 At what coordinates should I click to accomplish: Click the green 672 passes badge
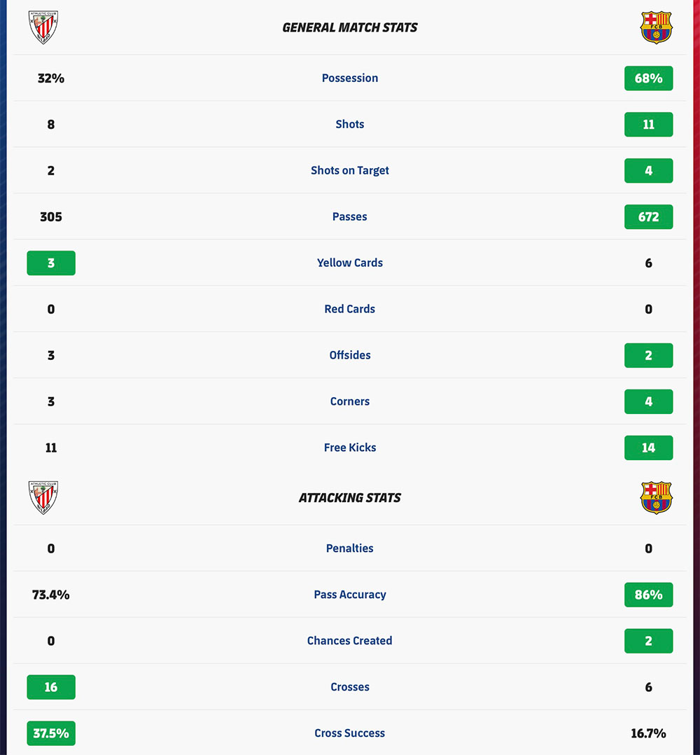(x=648, y=216)
